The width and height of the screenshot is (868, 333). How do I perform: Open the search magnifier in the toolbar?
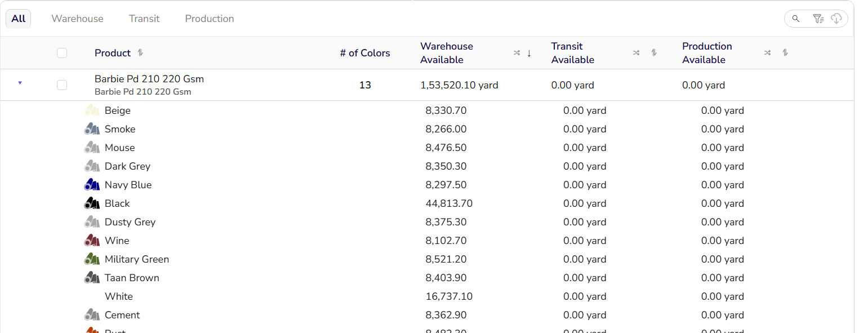[x=795, y=19]
